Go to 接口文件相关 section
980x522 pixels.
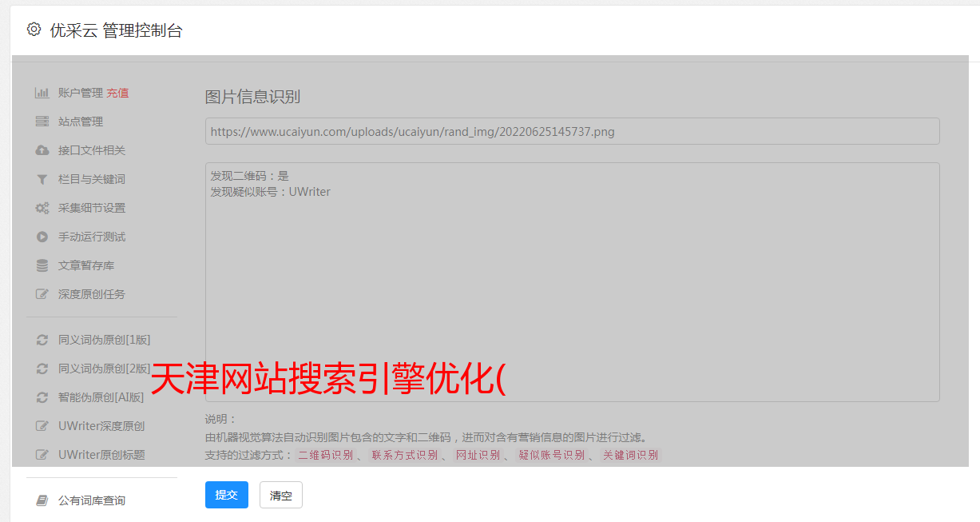pyautogui.click(x=92, y=150)
